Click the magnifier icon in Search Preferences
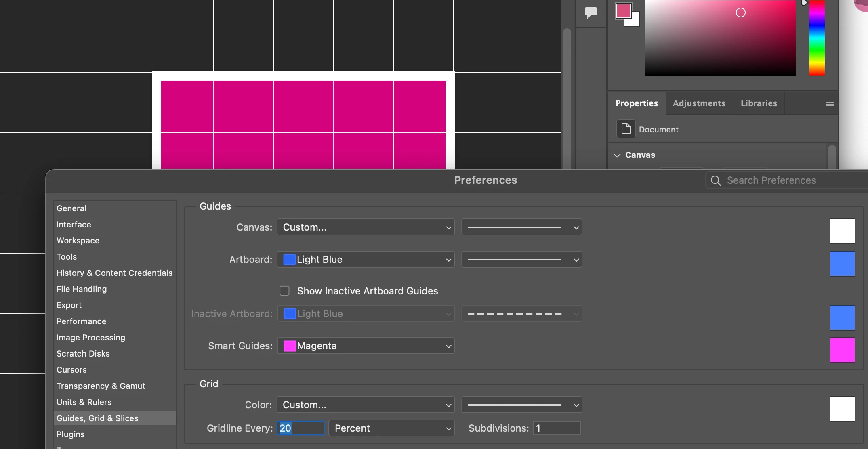868x449 pixels. [715, 180]
